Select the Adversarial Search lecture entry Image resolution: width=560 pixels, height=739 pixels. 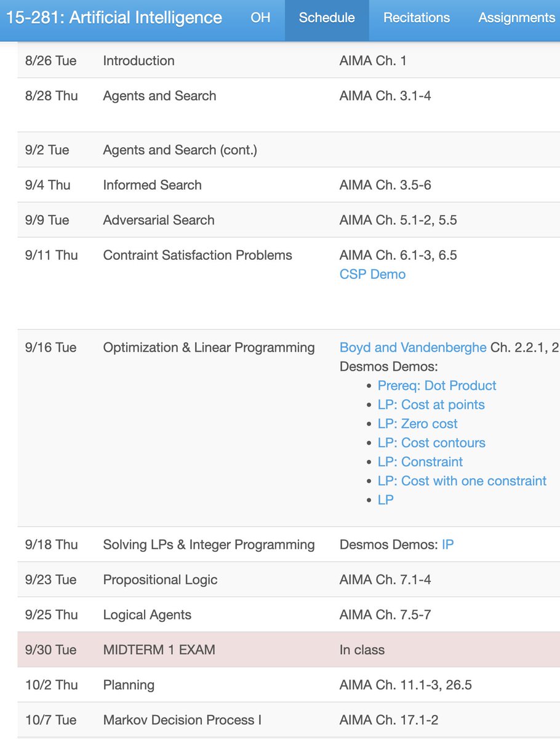159,220
